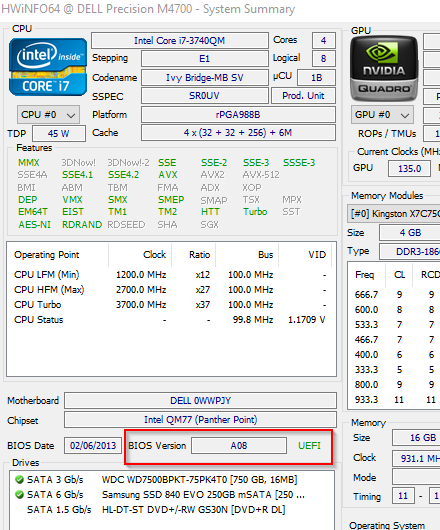Click the green UEFI label

point(309,445)
